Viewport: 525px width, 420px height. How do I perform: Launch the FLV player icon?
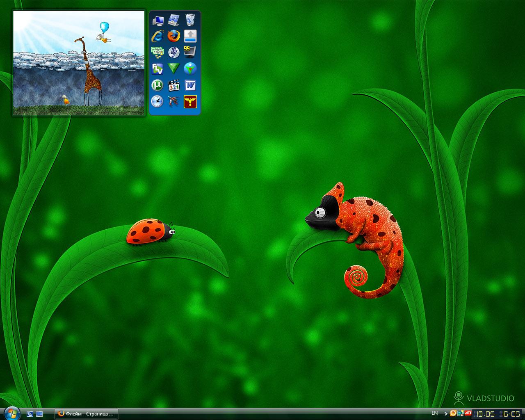[x=157, y=69]
